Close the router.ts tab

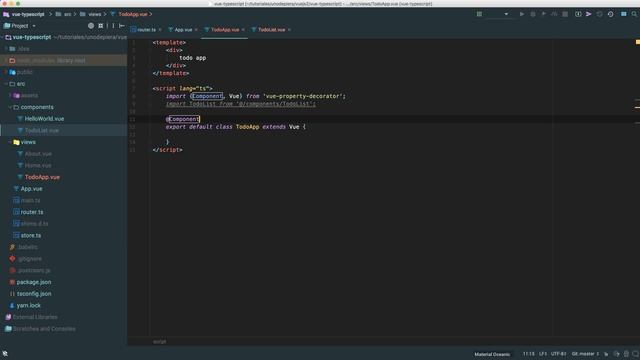coord(160,30)
